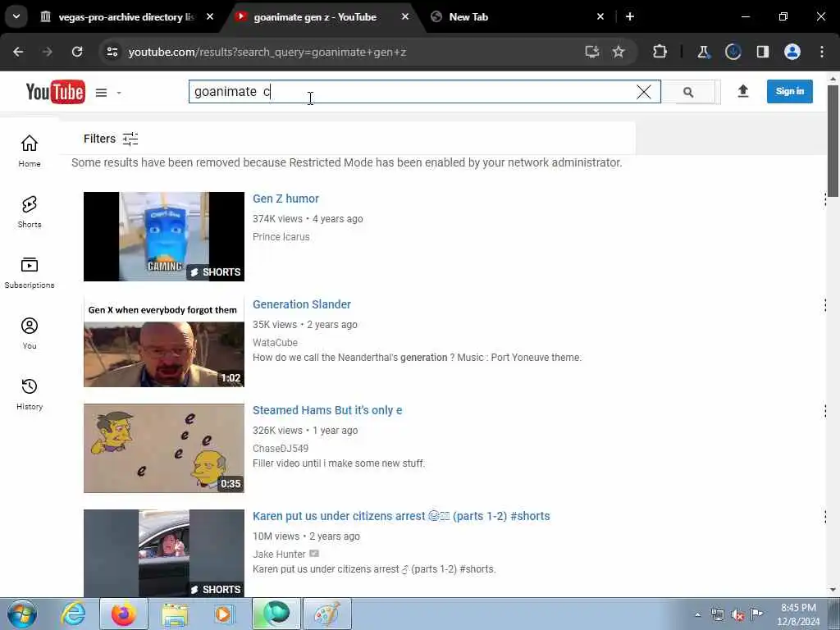Open Paint from the taskbar
This screenshot has height=630, width=840.
326,614
